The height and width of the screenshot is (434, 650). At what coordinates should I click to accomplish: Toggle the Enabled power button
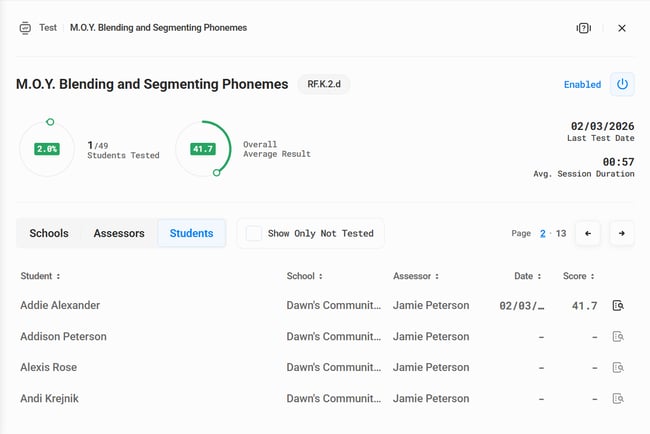622,84
